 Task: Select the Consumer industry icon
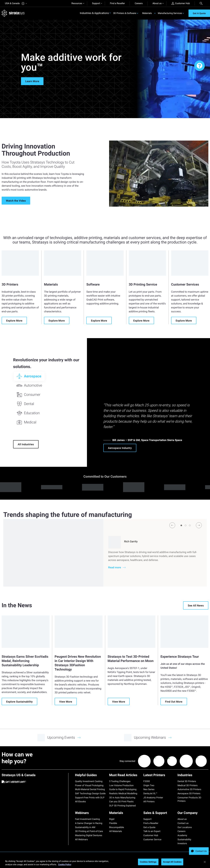click(19, 395)
